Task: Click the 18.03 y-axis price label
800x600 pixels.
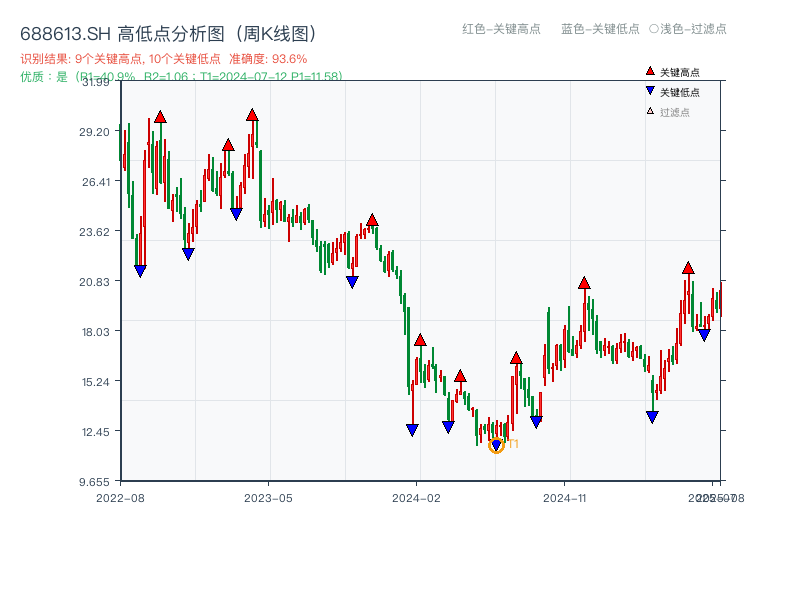Action: [95, 332]
